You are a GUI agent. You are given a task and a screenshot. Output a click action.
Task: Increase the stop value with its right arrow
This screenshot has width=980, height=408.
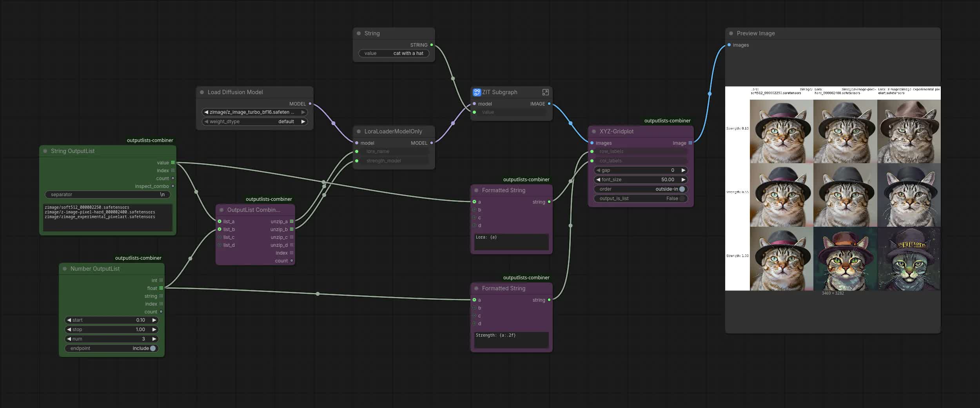coord(154,330)
